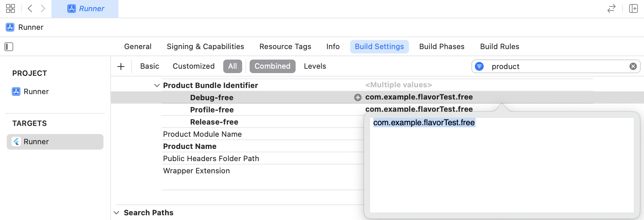Go forward using the right chevron
Viewport: 644px width, 220px height.
[43, 8]
